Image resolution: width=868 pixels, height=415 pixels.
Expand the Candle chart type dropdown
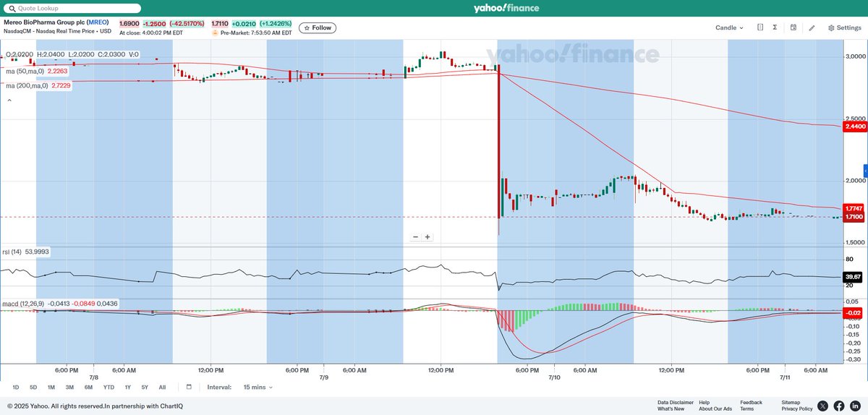pyautogui.click(x=729, y=27)
